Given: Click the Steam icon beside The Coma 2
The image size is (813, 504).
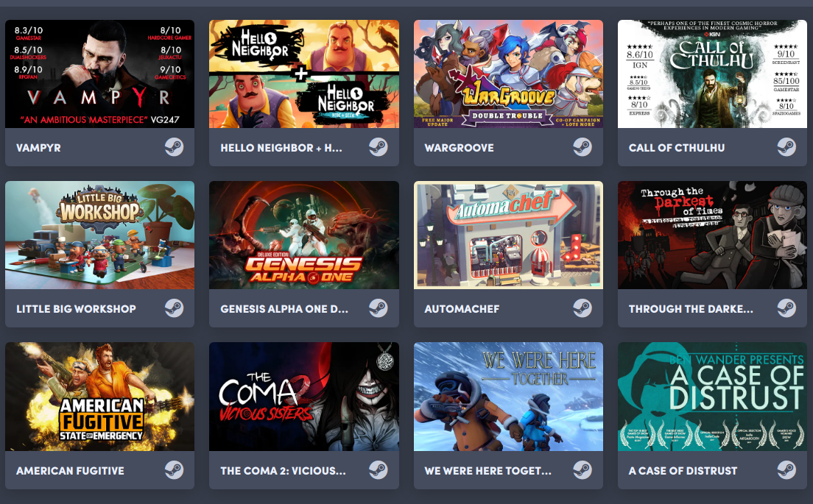Looking at the screenshot, I should (x=379, y=470).
